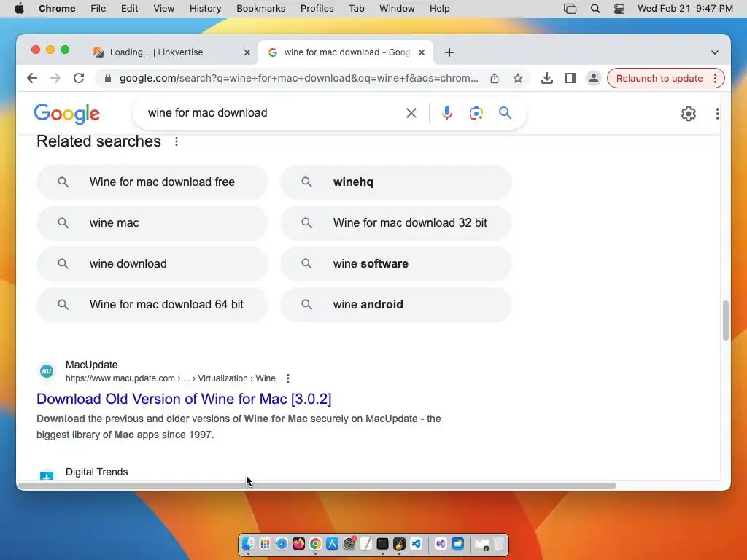Click the forward navigation arrow

tap(55, 78)
